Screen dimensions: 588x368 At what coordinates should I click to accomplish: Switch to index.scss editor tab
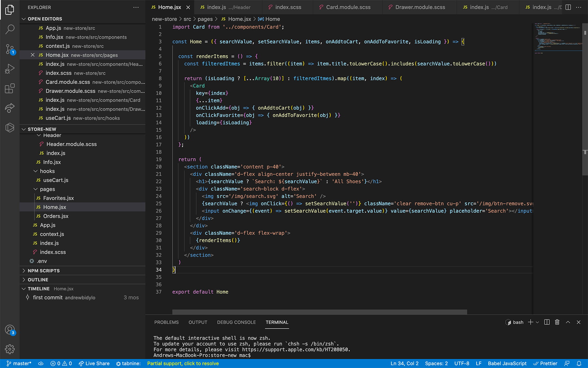click(x=287, y=7)
